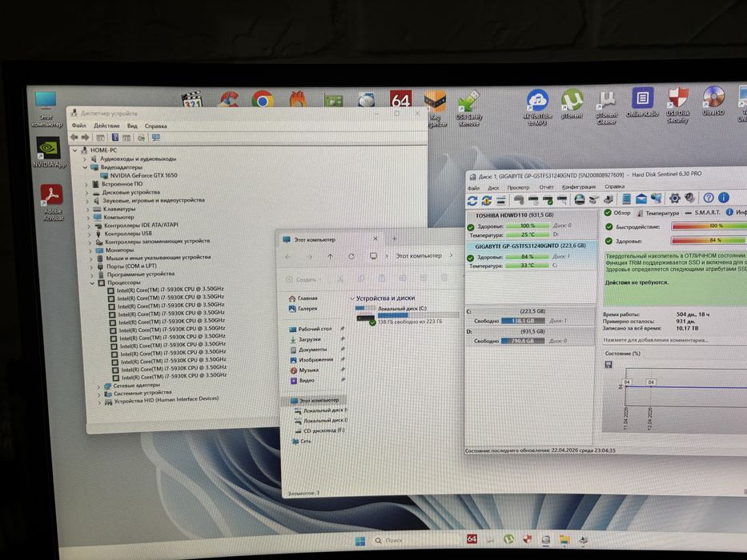Click the AIDA64 icon on the taskbar
This screenshot has width=747, height=560.
(471, 538)
